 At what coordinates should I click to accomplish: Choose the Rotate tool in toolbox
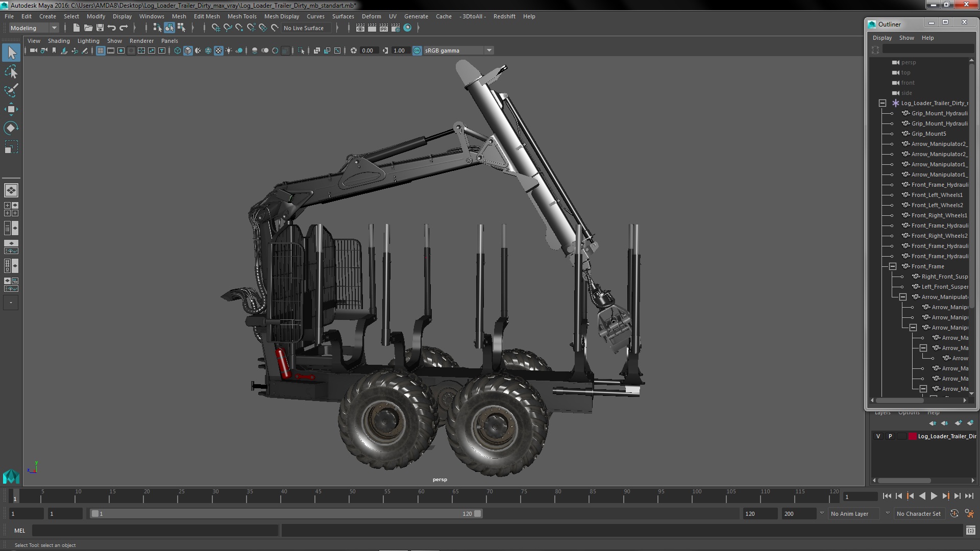tap(11, 128)
